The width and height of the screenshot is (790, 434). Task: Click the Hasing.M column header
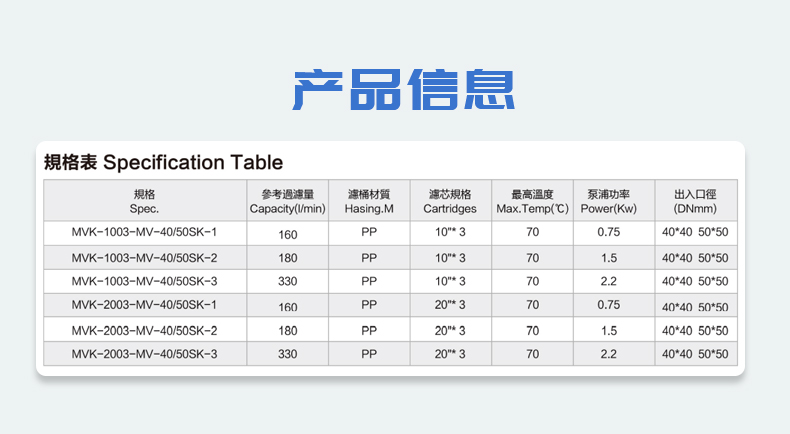pos(369,202)
